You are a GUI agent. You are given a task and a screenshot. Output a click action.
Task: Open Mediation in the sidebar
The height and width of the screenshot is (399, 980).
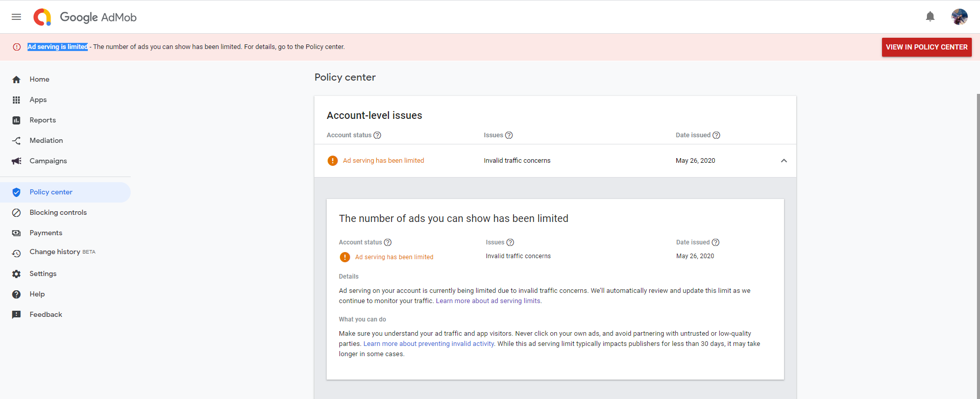tap(65, 141)
